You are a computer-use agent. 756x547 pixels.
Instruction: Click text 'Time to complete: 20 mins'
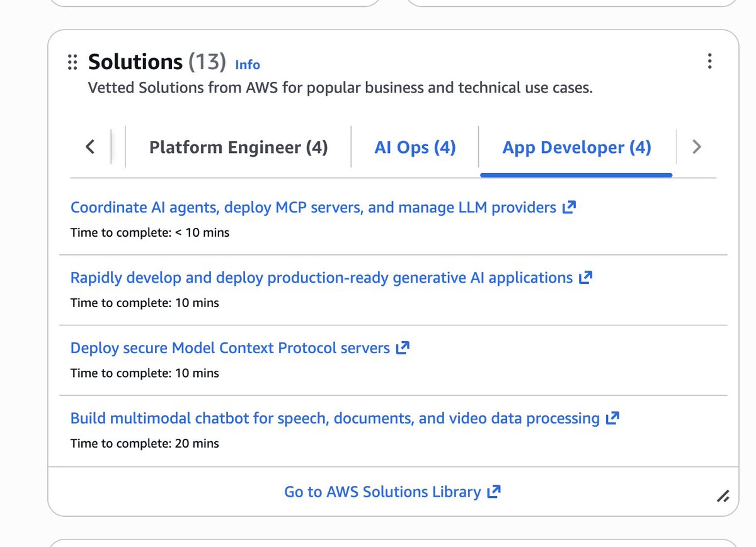145,443
